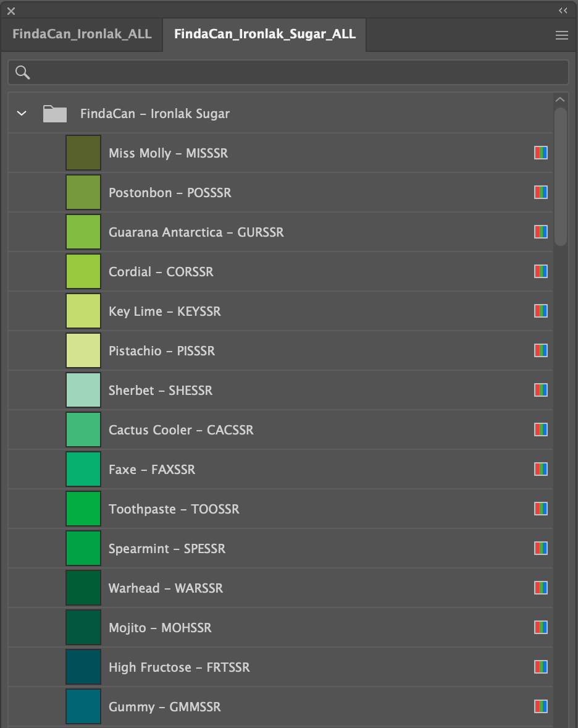
Task: Choose the Pistachio pale green swatch
Action: (x=83, y=350)
